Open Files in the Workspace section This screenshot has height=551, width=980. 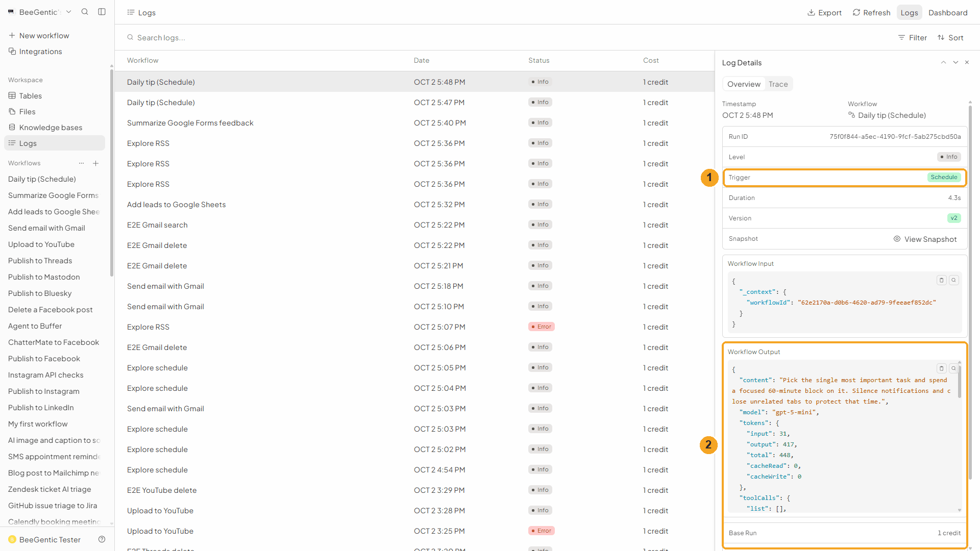pyautogui.click(x=22, y=112)
